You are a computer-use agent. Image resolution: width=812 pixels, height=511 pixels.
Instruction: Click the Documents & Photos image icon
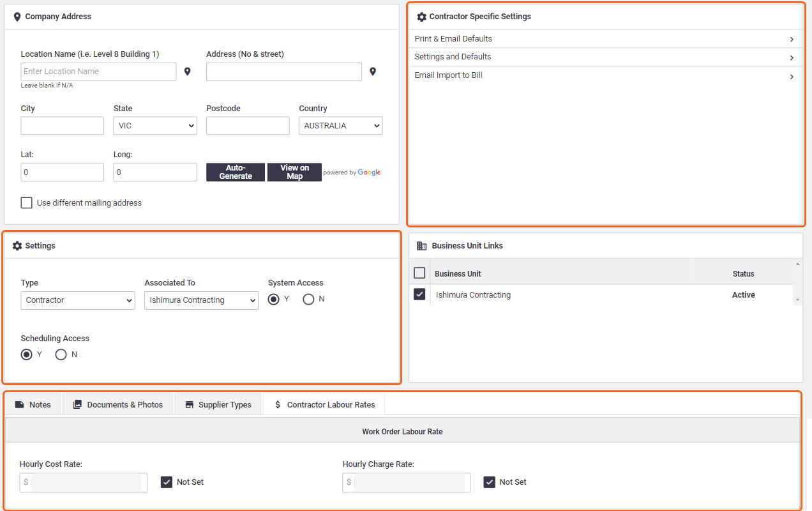click(77, 404)
